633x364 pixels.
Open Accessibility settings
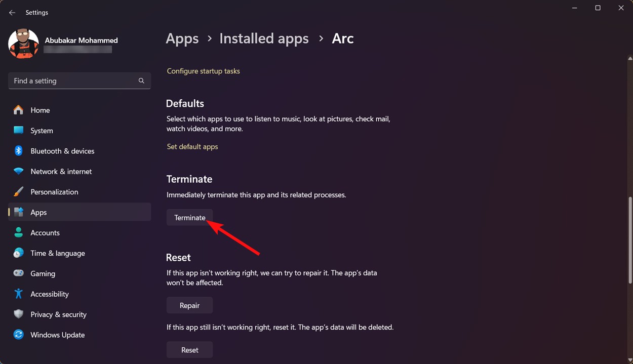(19, 294)
